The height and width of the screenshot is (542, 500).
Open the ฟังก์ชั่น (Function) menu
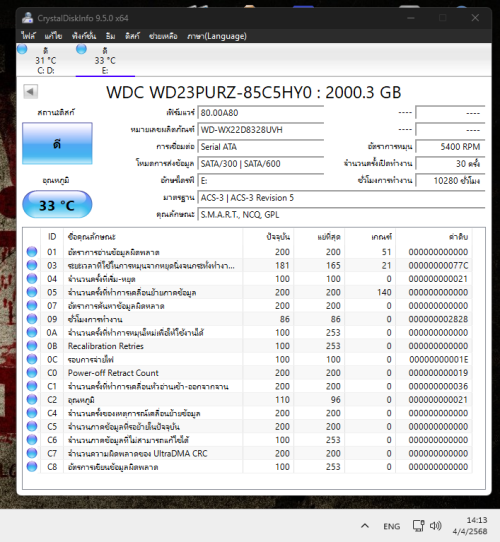click(x=84, y=36)
